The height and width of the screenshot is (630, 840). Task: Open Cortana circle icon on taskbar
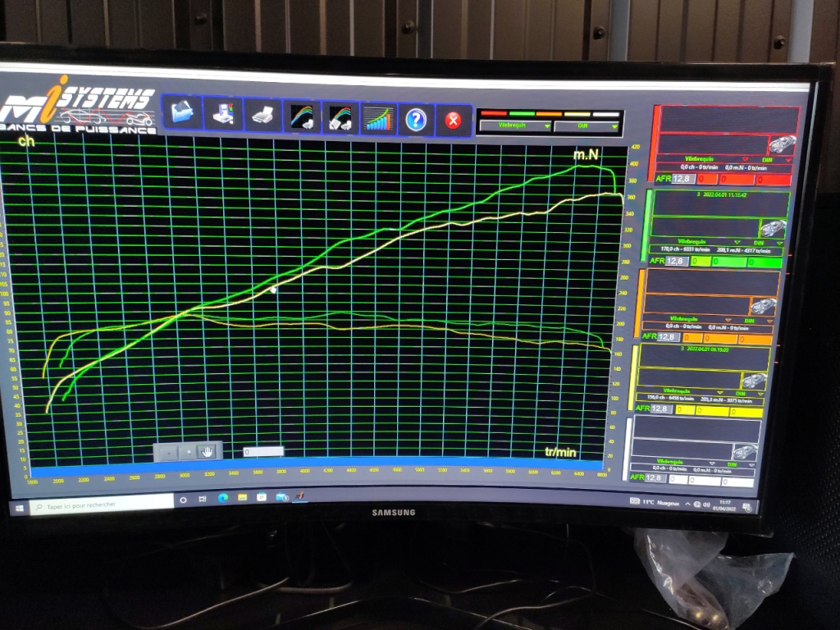(x=183, y=500)
